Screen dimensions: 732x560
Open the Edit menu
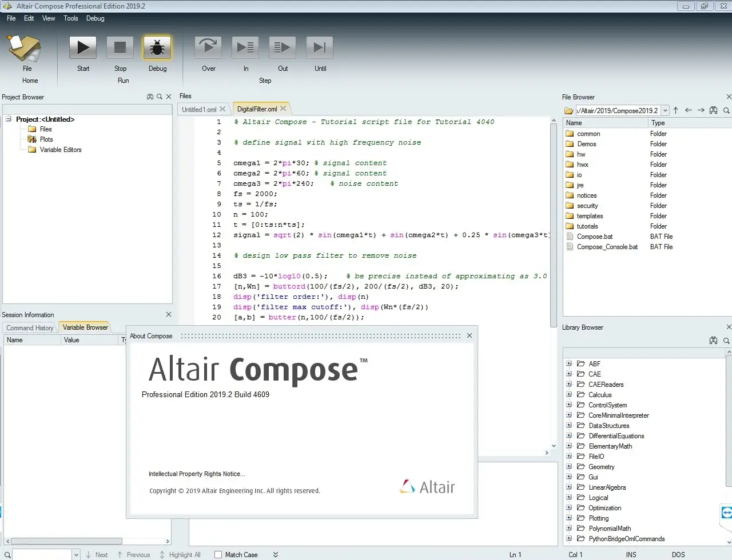[x=29, y=18]
